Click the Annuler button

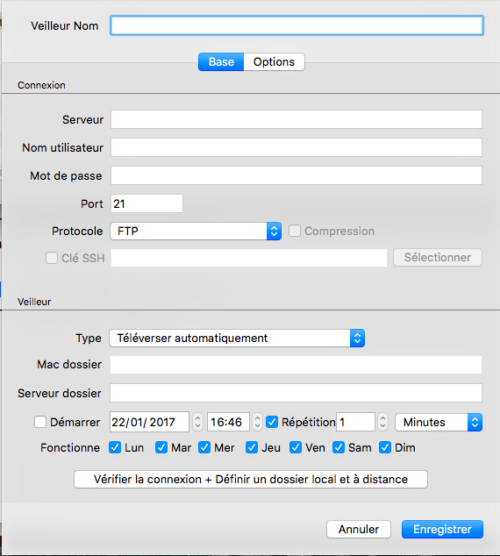point(359,529)
